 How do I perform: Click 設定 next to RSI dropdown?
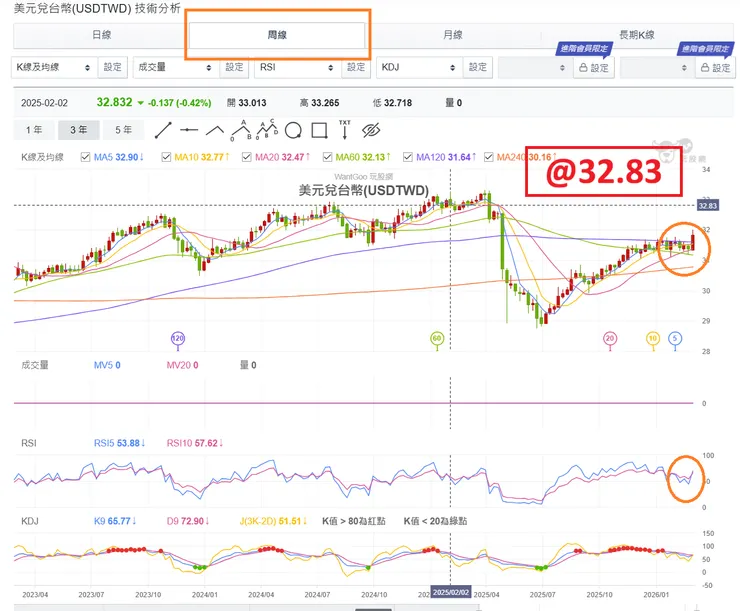(x=356, y=67)
